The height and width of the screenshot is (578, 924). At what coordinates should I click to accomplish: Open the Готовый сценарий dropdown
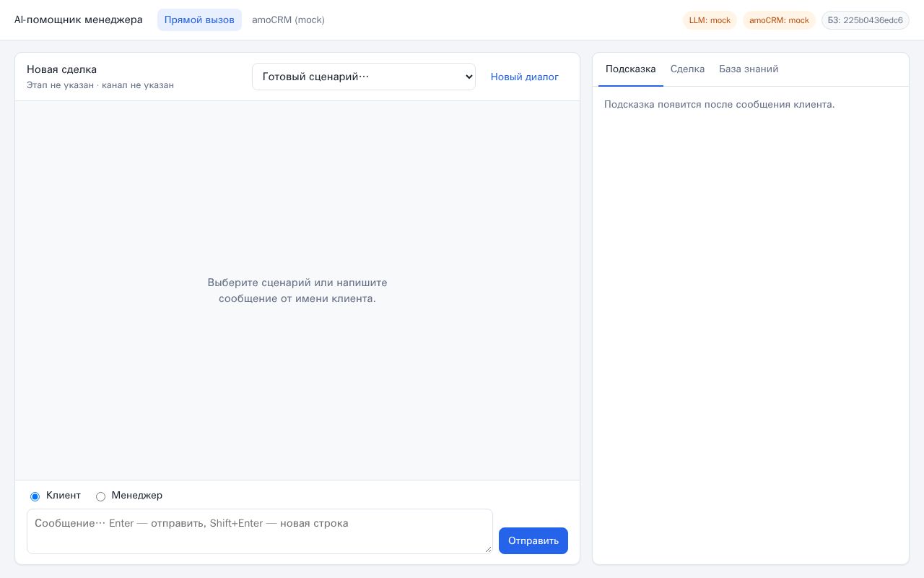point(364,77)
